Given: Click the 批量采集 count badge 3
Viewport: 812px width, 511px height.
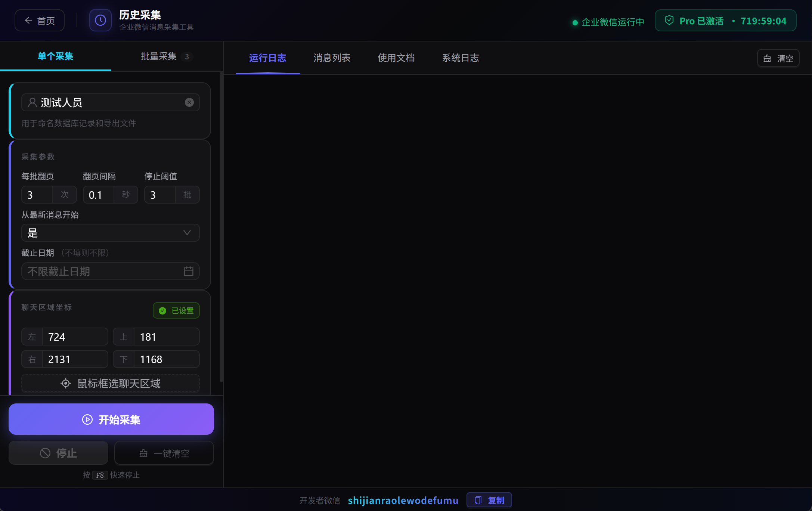Looking at the screenshot, I should (187, 56).
